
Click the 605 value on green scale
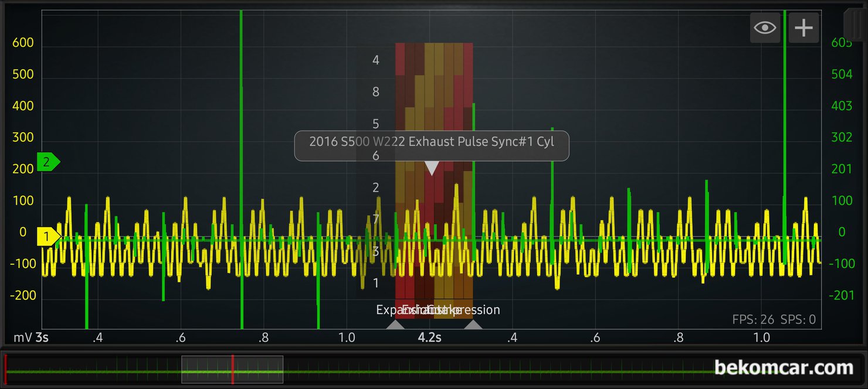842,43
